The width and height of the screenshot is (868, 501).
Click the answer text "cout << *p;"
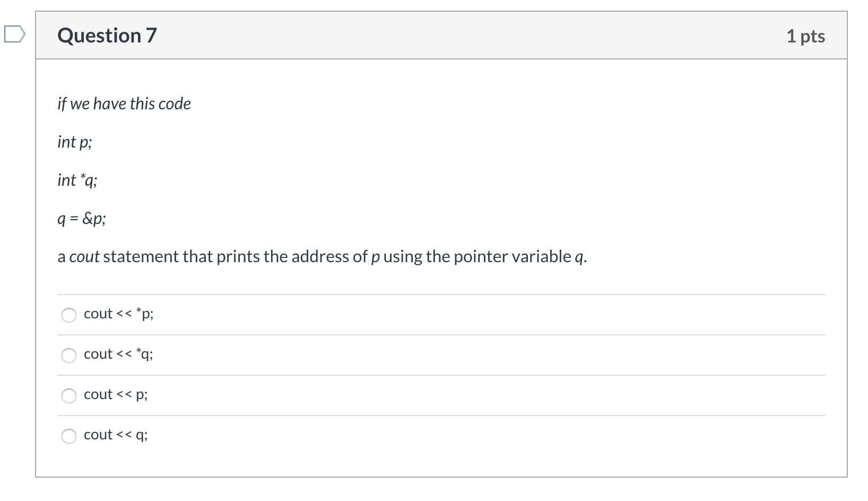118,314
